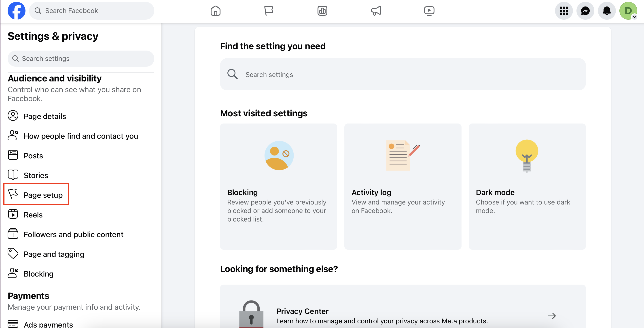Open the Activity log card
The height and width of the screenshot is (328, 644).
[x=403, y=186]
